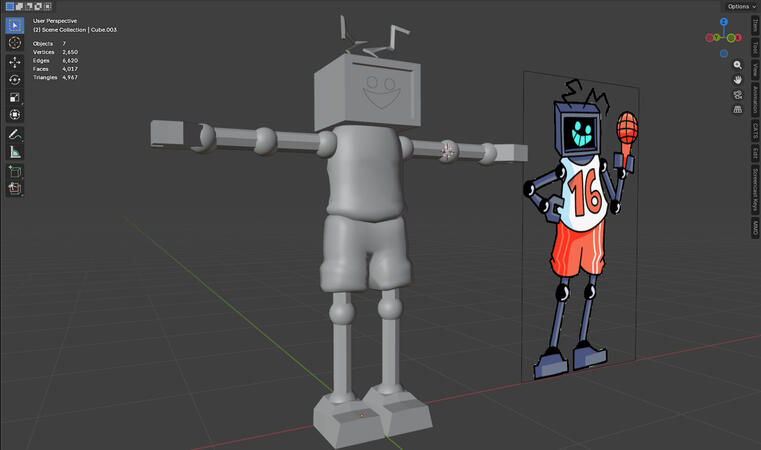Click the 'User Perspective' overlay text
Screen dimensions: 761x450
point(55,21)
